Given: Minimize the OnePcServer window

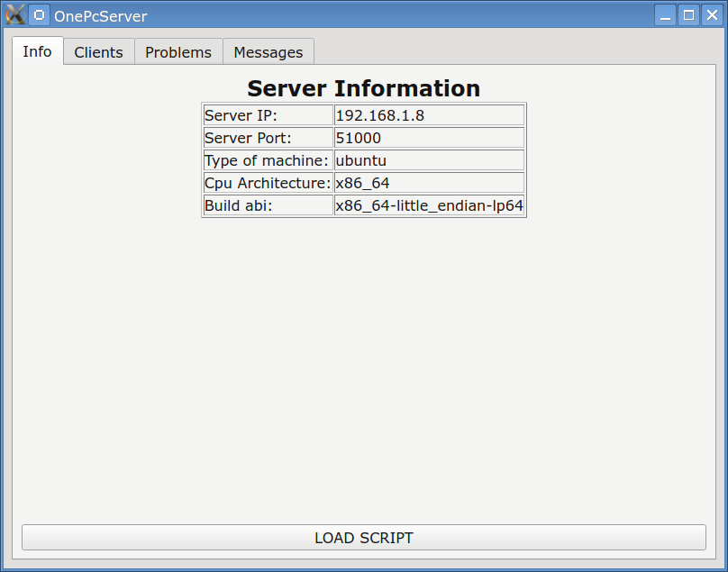Looking at the screenshot, I should tap(664, 14).
